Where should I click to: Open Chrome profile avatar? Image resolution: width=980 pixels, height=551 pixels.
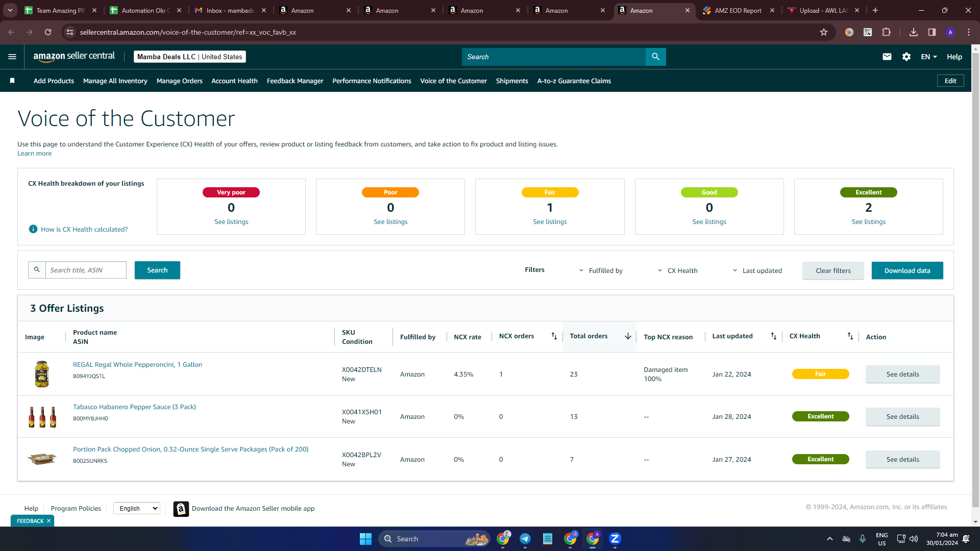click(x=950, y=32)
